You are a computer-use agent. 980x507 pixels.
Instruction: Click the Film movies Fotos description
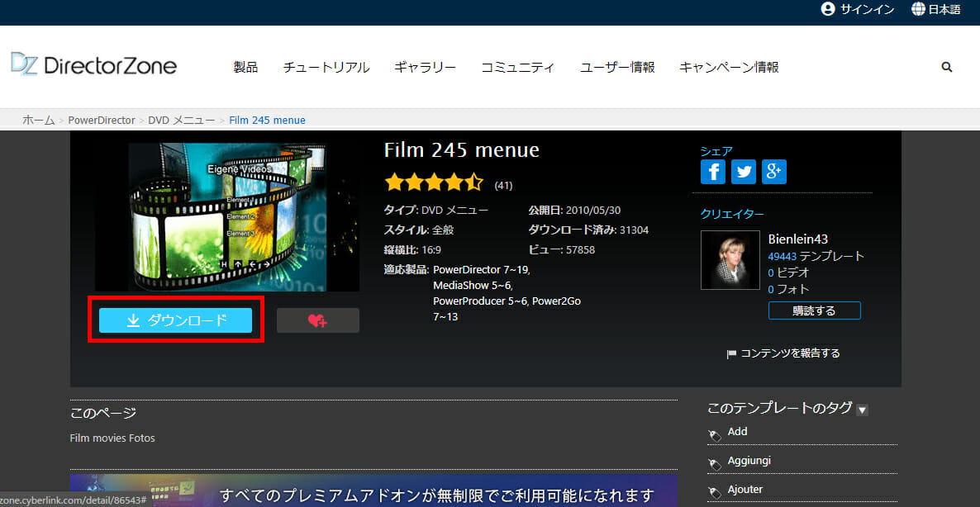112,438
